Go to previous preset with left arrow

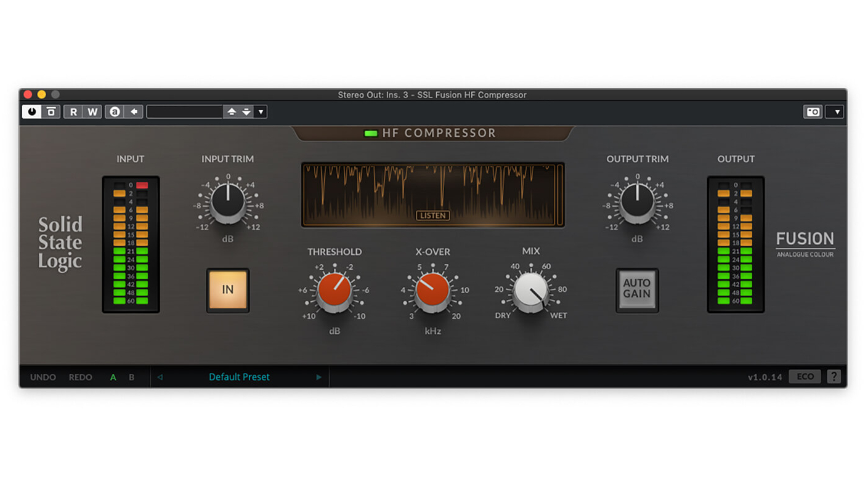click(160, 377)
